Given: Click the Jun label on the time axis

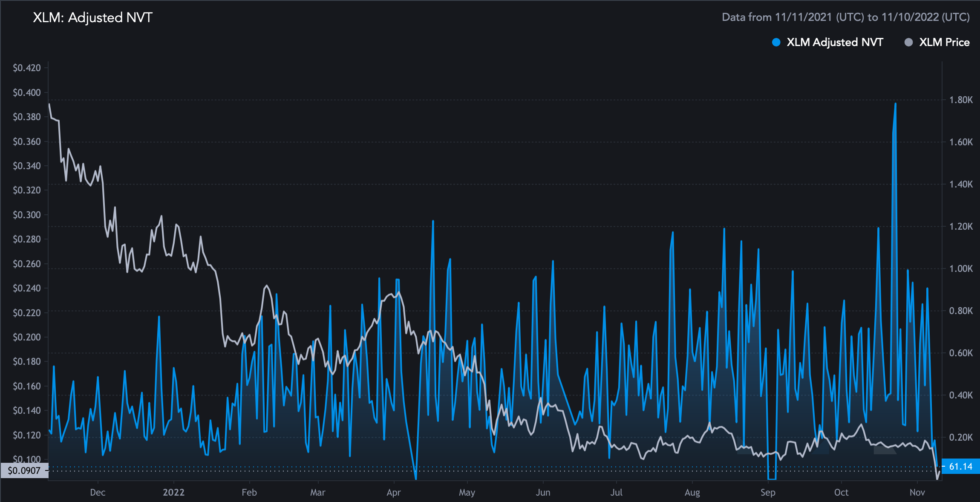Looking at the screenshot, I should [543, 493].
